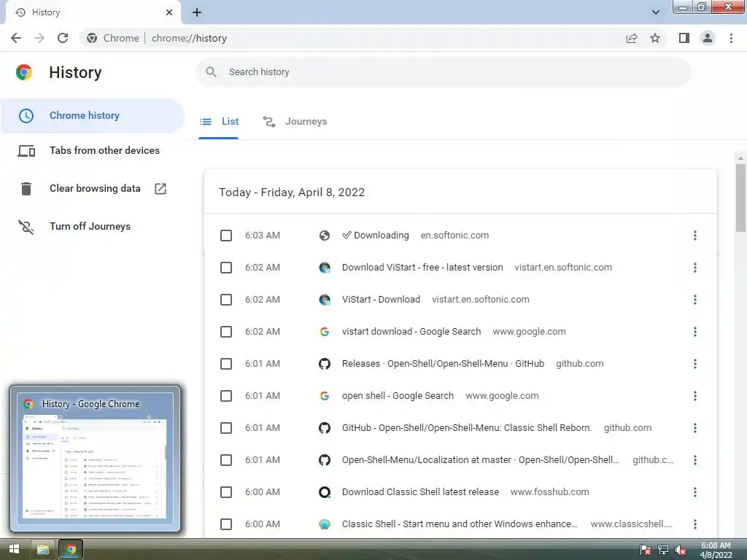Open actions menu for Releases Open-Shell entry
The height and width of the screenshot is (560, 747).
pos(695,364)
